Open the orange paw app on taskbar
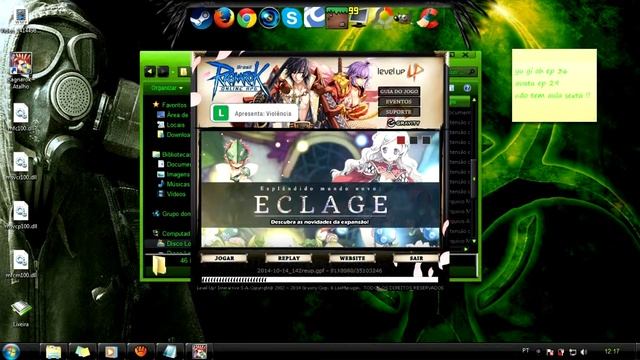Image resolution: width=640 pixels, height=360 pixels. click(x=141, y=351)
